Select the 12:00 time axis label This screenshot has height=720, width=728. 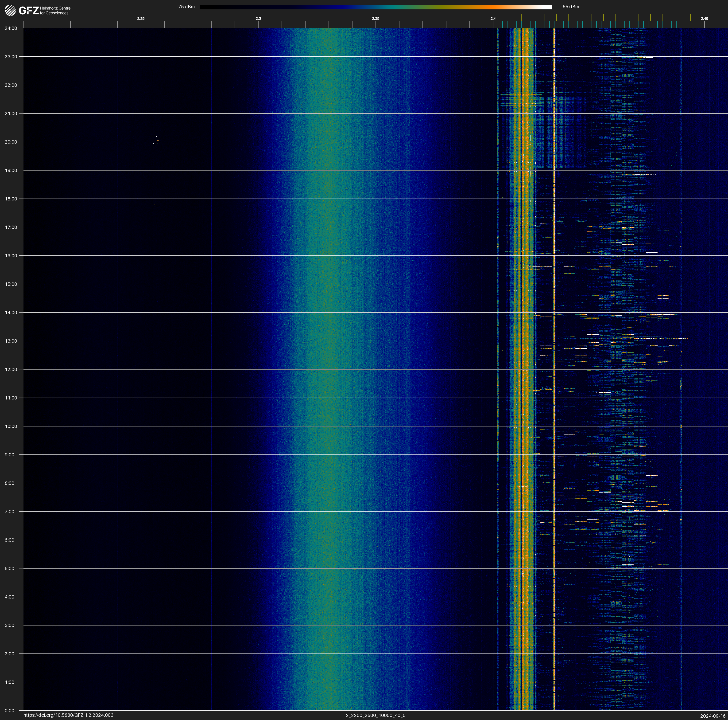click(11, 369)
